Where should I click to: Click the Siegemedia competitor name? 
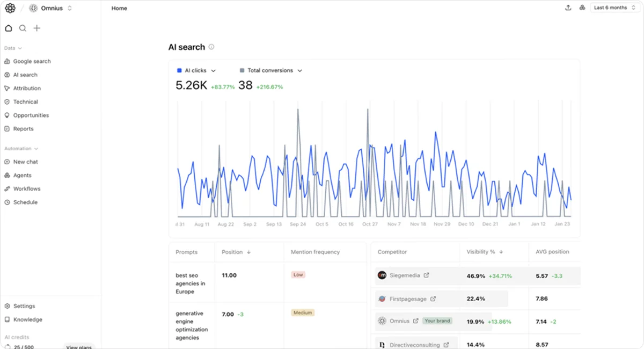tap(405, 275)
